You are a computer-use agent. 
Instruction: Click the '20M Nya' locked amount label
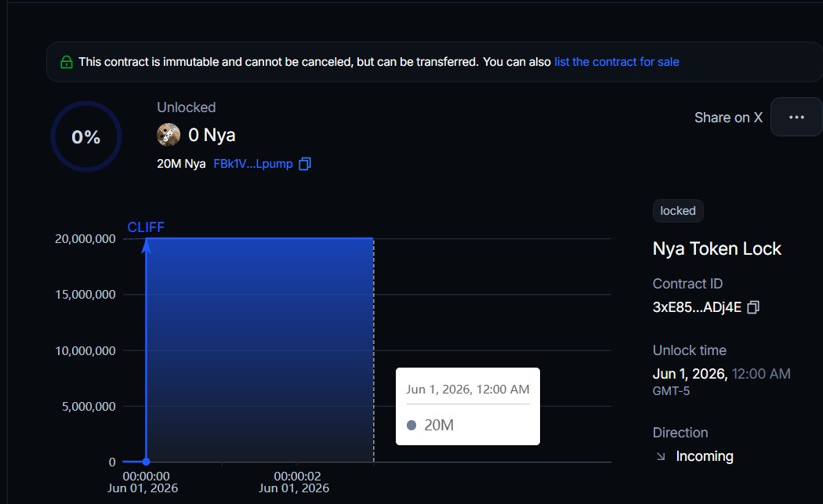click(181, 163)
